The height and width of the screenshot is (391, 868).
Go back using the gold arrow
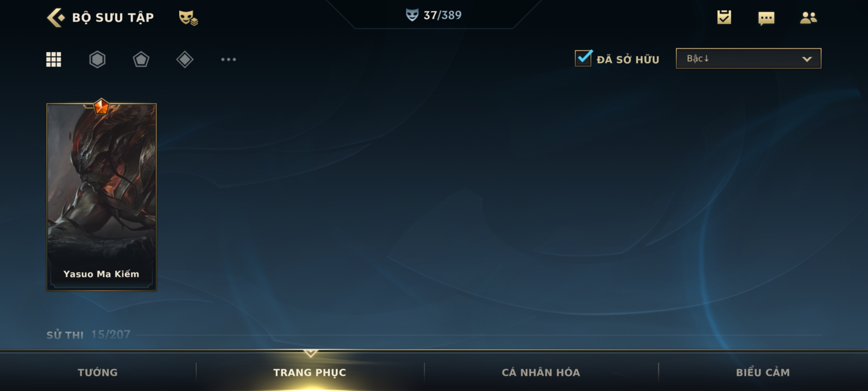56,17
